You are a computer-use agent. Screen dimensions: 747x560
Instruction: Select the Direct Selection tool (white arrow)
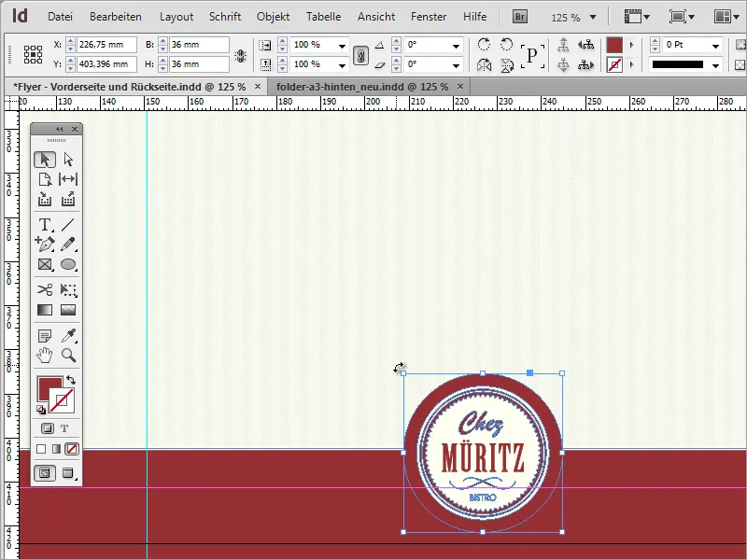tap(68, 160)
